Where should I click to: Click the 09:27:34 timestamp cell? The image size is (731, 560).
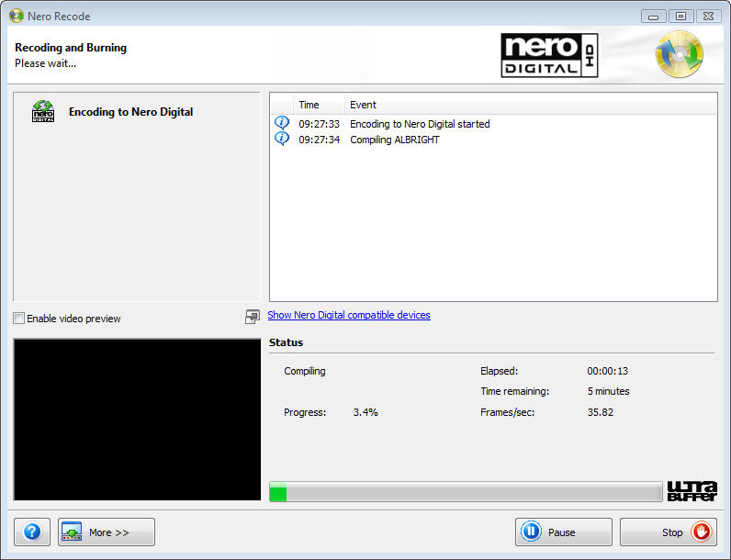[x=320, y=140]
